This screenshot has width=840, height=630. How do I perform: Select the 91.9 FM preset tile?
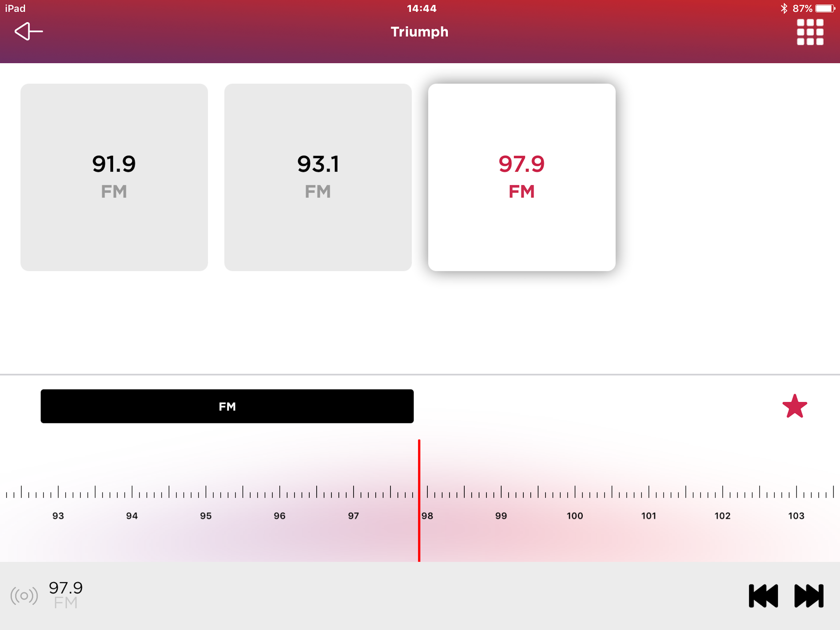tap(114, 177)
